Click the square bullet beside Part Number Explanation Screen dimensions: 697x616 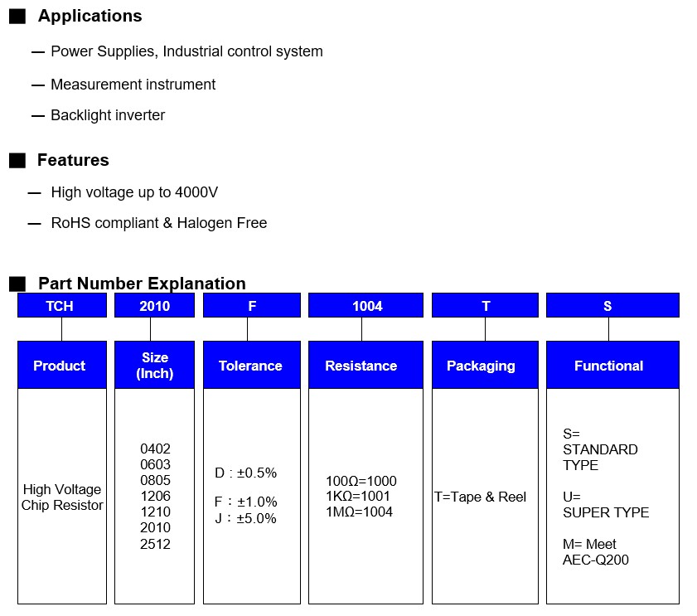(x=17, y=284)
